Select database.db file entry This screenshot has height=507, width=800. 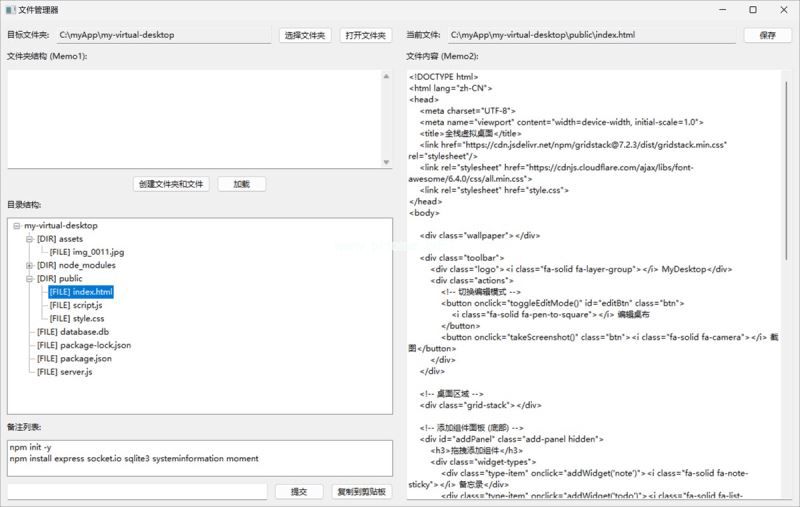click(x=73, y=332)
